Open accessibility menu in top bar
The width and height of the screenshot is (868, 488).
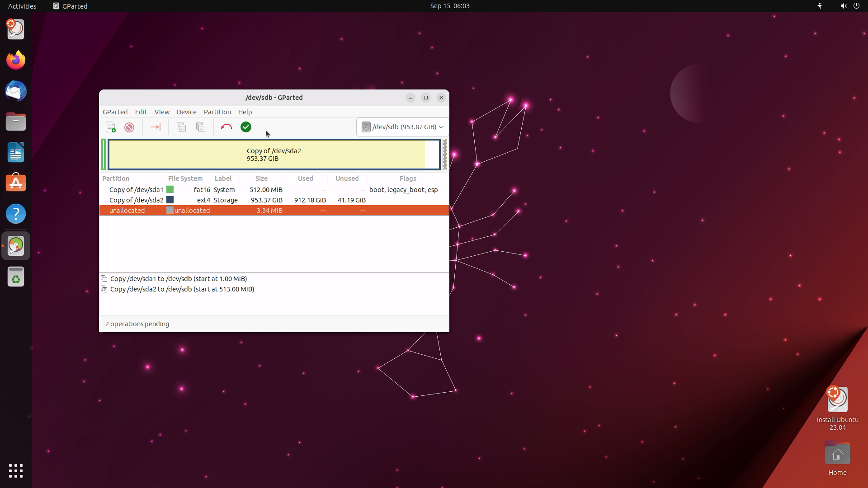pos(820,6)
